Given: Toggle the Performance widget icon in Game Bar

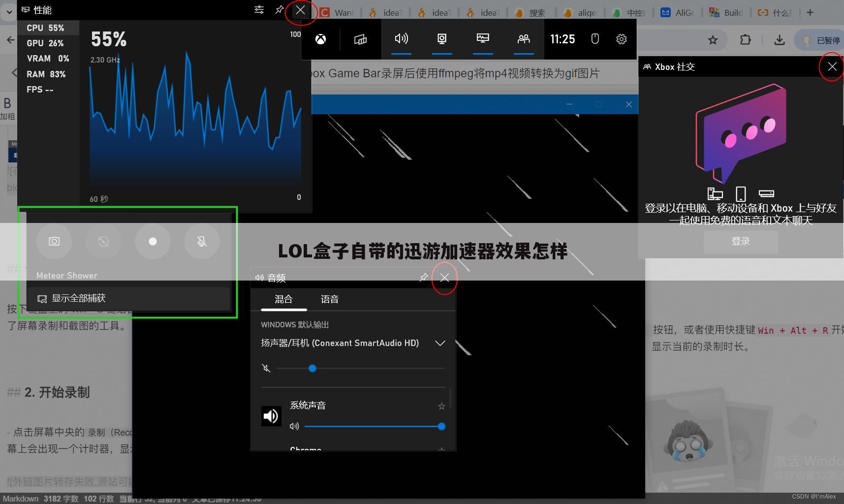Looking at the screenshot, I should click(483, 39).
